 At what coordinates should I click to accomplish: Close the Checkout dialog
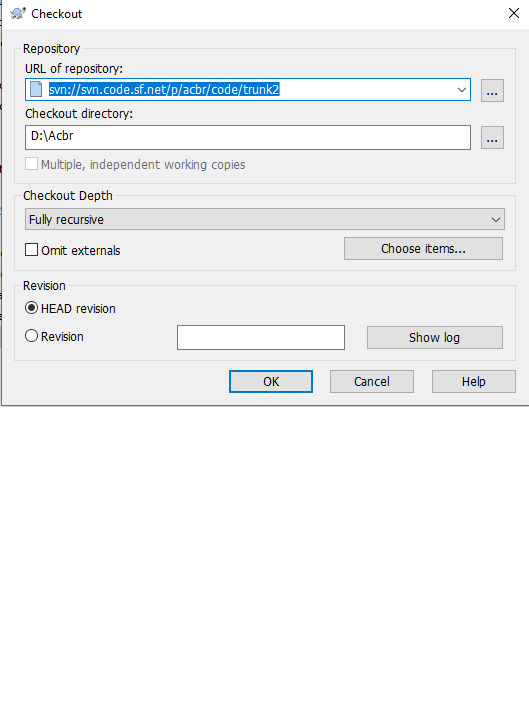(x=514, y=13)
